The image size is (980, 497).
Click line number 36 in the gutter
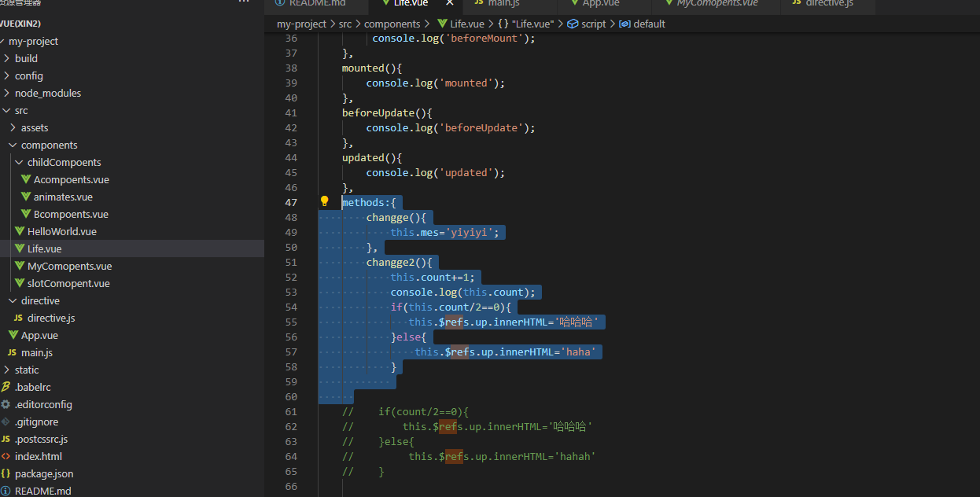[291, 39]
